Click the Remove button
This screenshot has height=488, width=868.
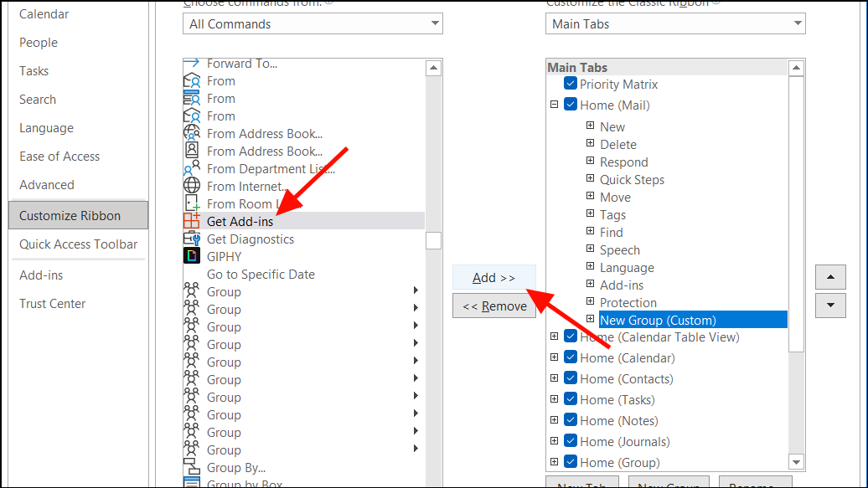click(x=494, y=306)
